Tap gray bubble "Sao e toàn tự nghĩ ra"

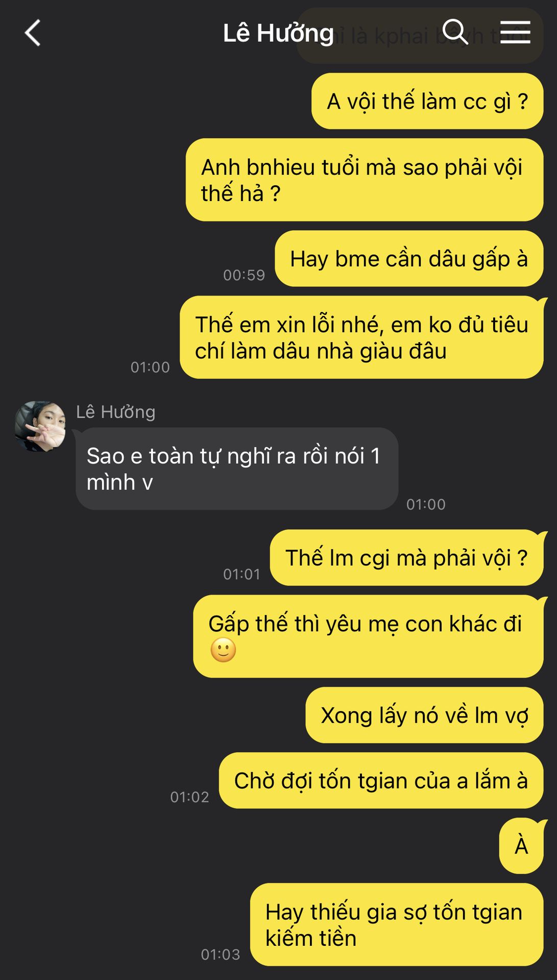[237, 469]
